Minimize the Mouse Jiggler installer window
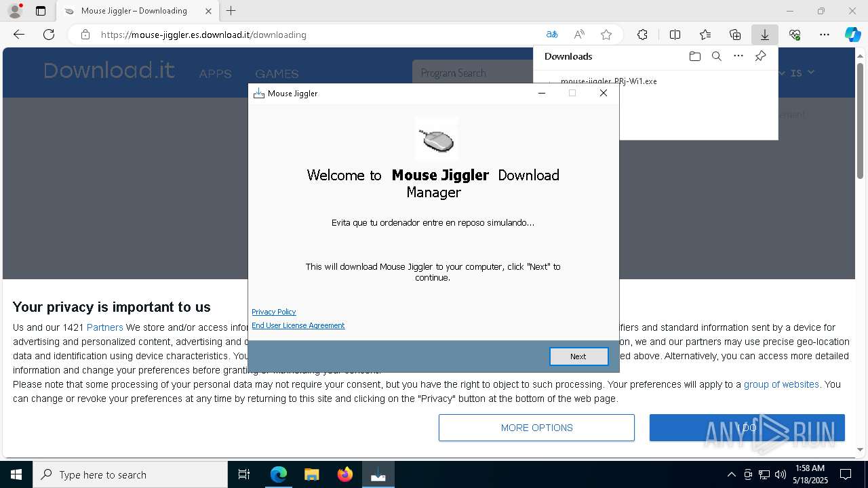 [541, 93]
